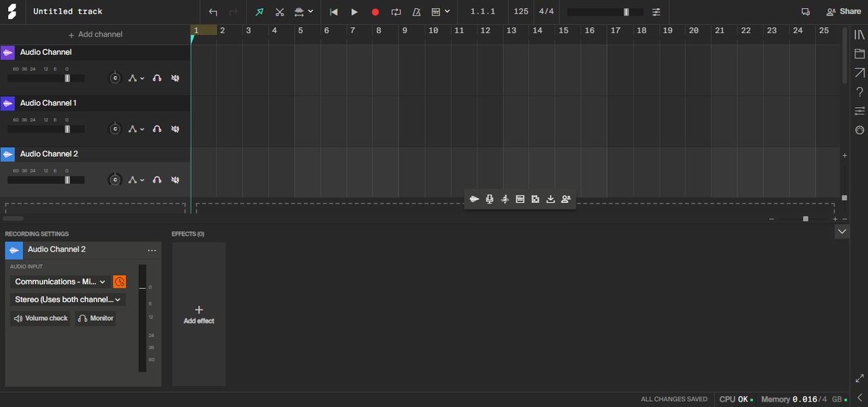Add loop waveform icon in floating toolbar

tap(474, 199)
